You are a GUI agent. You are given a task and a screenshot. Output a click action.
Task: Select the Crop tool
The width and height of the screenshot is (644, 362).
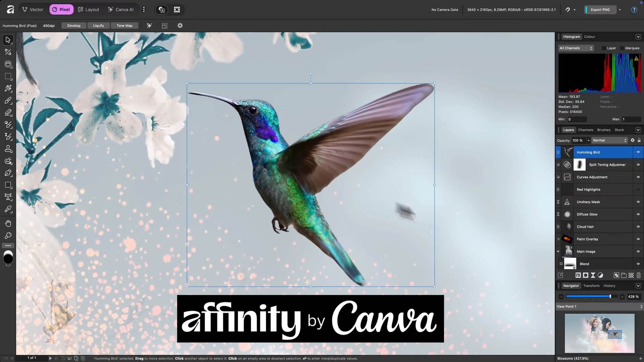pos(8,52)
